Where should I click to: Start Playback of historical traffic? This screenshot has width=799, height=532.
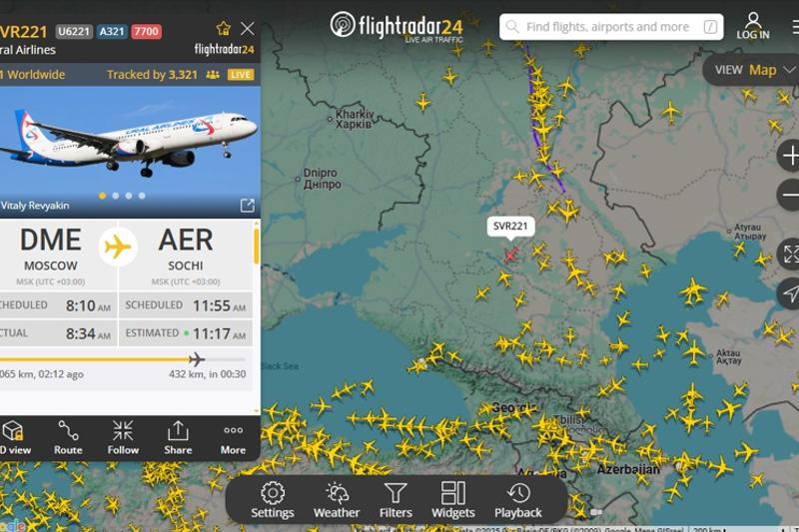[x=518, y=500]
